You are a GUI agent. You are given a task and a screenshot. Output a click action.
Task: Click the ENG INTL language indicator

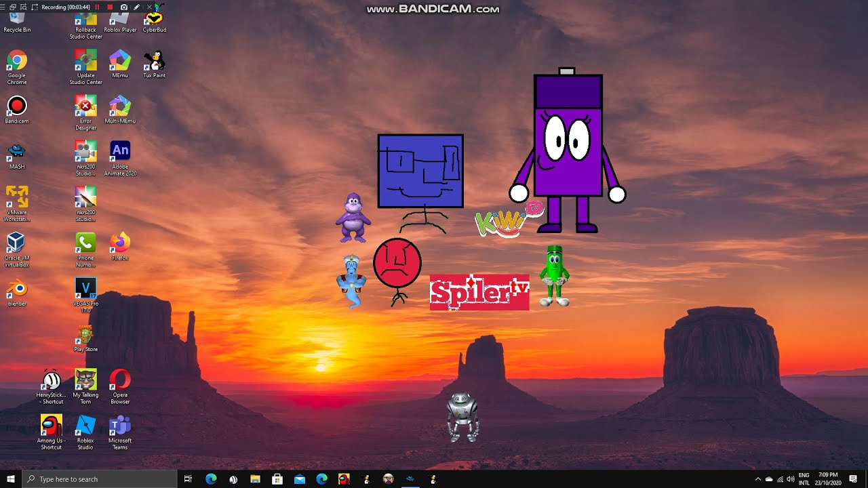(804, 479)
